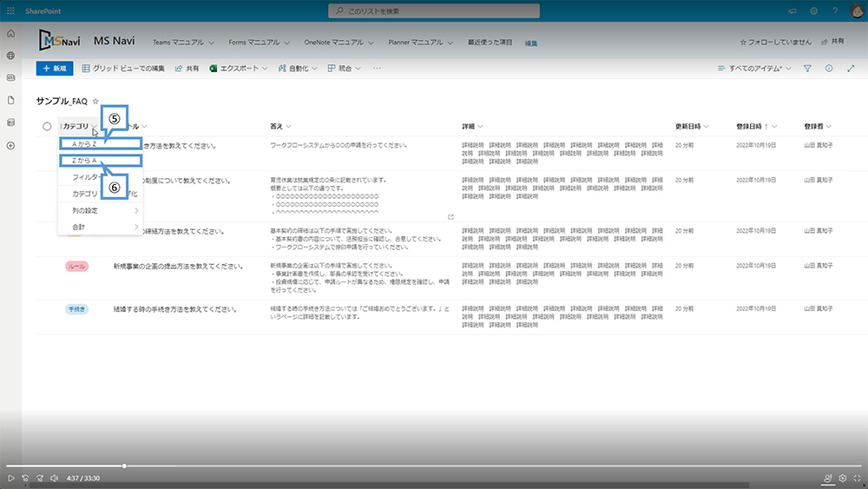This screenshot has height=489, width=868.
Task: Click inside the このリストを検索 search box
Action: (434, 11)
